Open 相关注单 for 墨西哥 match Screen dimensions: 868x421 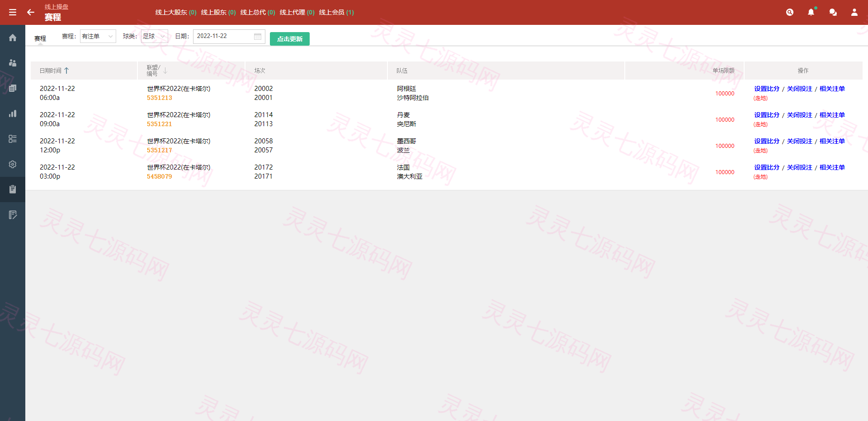[832, 141]
